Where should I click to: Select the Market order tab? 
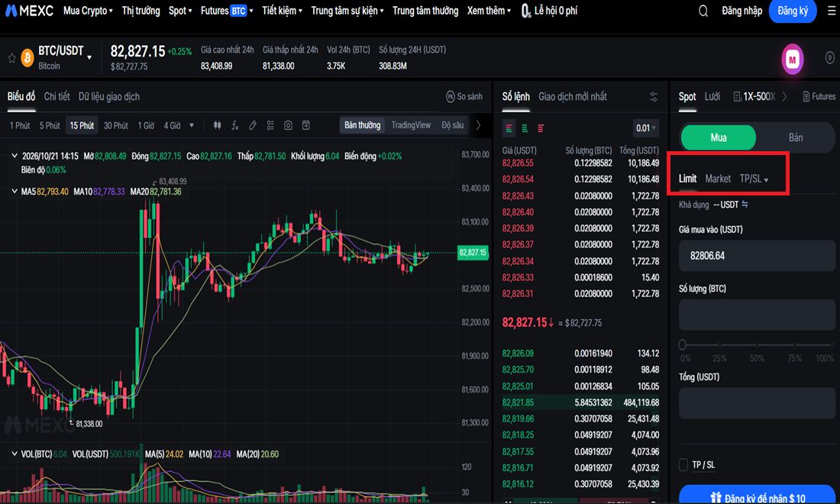[718, 179]
